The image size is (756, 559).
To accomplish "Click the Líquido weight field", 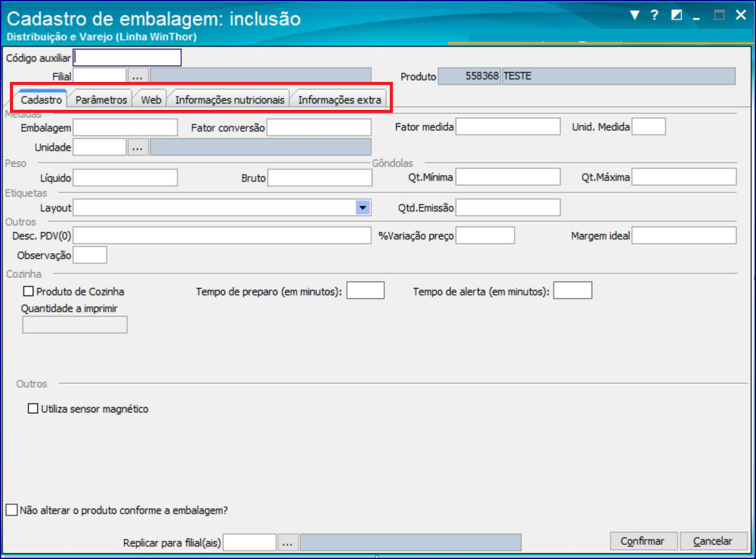I will click(125, 177).
